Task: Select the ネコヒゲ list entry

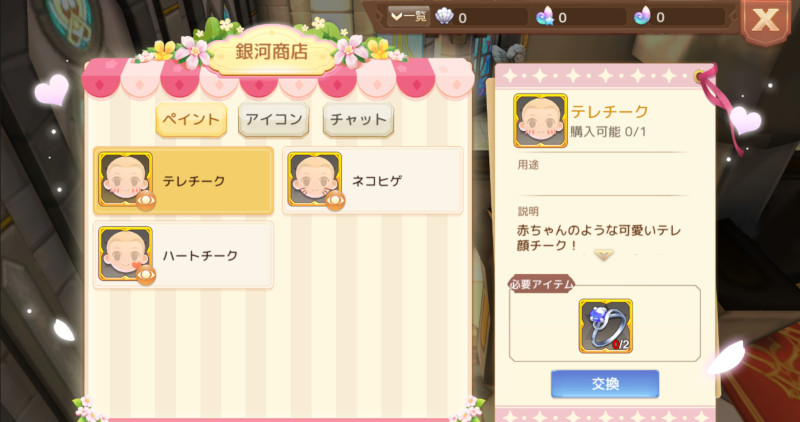Action: (x=373, y=180)
